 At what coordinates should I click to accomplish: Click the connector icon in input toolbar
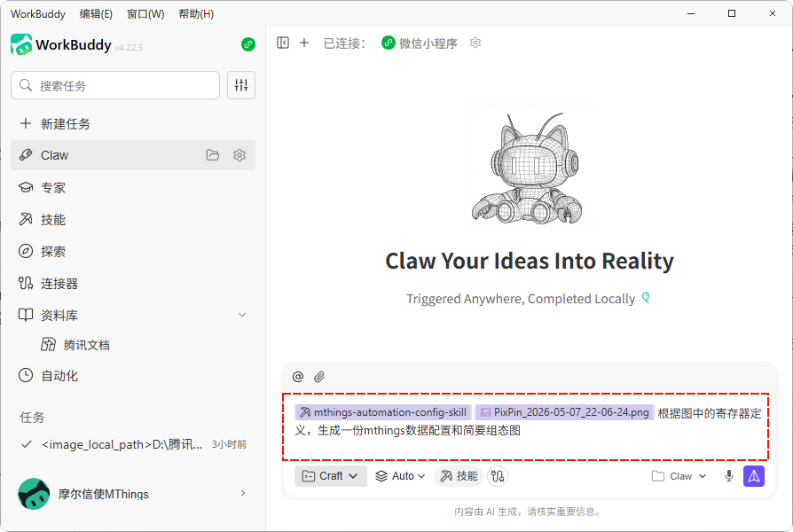tap(498, 476)
